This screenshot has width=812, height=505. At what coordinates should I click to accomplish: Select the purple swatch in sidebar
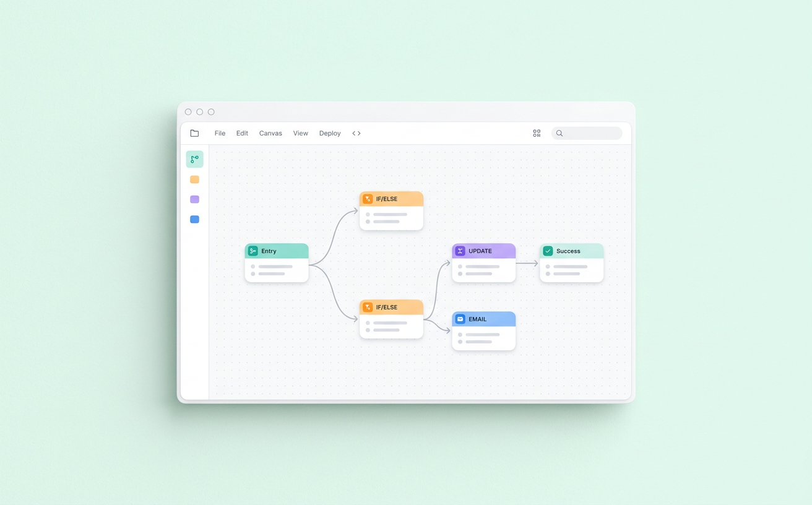194,199
